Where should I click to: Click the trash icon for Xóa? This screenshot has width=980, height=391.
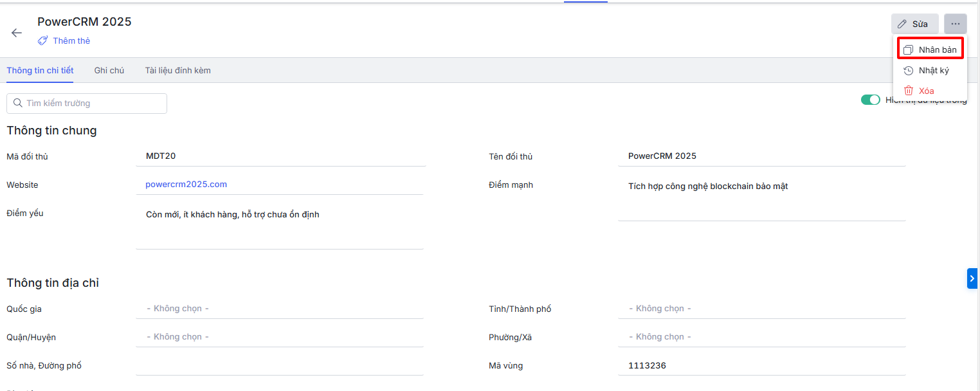[908, 91]
